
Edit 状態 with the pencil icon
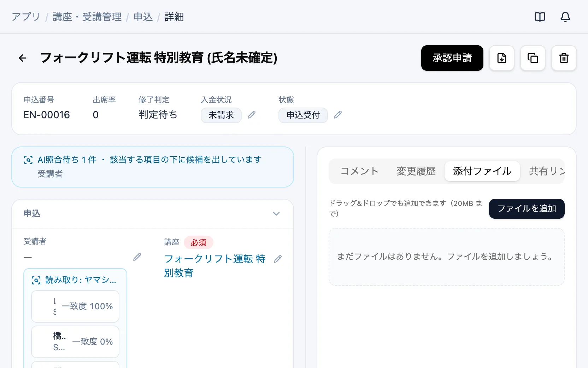click(338, 115)
